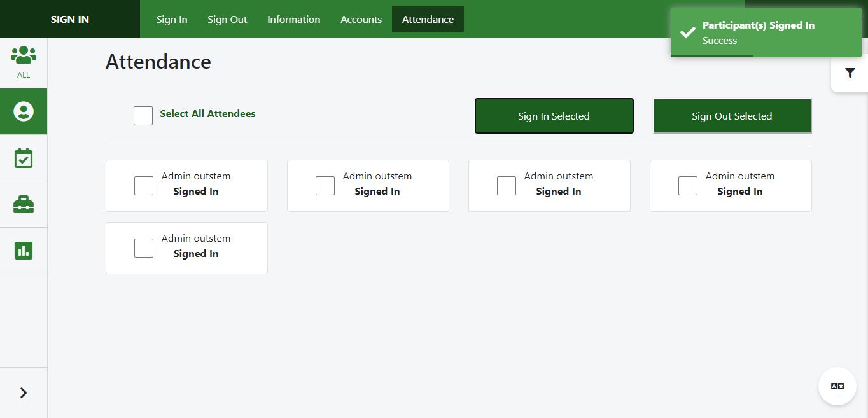868x418 pixels.
Task: Open the calendar check sidebar icon
Action: (x=24, y=158)
